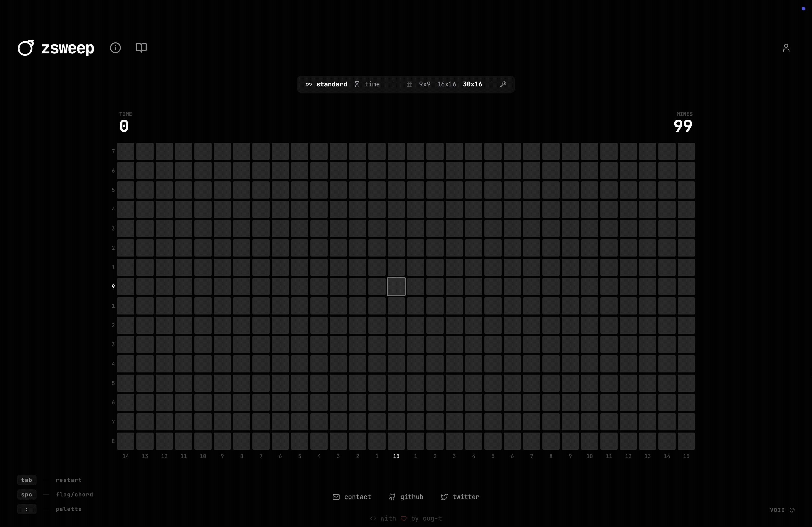This screenshot has width=812, height=527.
Task: Click the highlighted row label 9
Action: point(113,287)
